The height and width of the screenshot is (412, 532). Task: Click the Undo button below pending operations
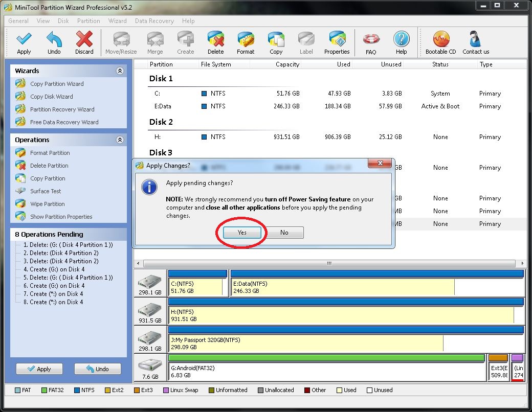pyautogui.click(x=97, y=369)
